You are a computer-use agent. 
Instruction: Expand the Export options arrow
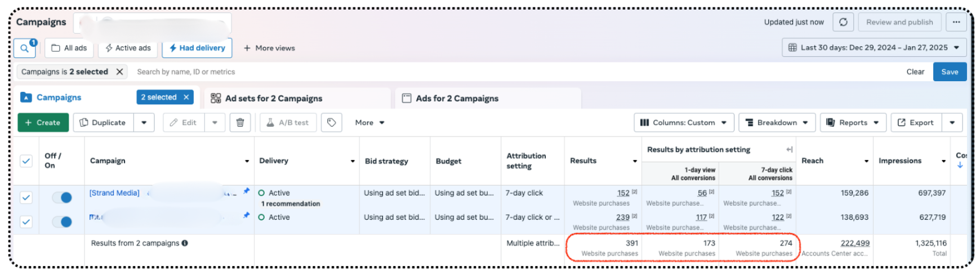(952, 122)
